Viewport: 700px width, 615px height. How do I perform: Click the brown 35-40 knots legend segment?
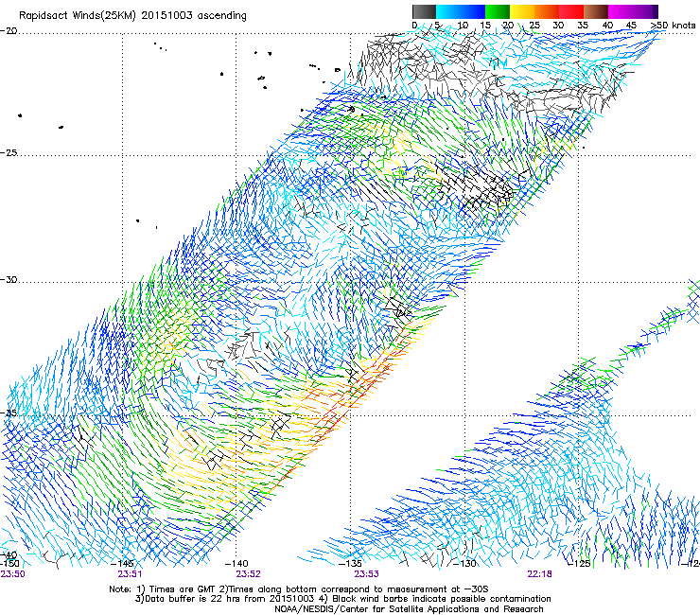coord(596,11)
